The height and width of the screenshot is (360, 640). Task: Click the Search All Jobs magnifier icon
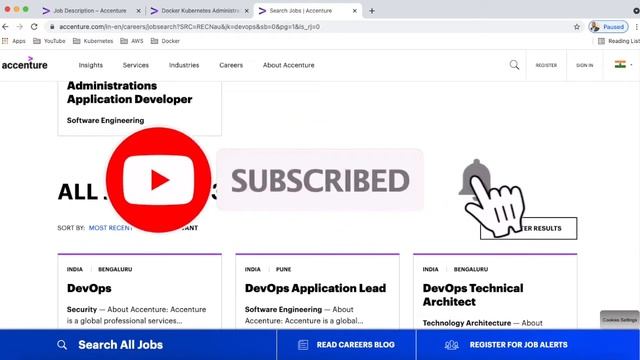click(x=62, y=345)
